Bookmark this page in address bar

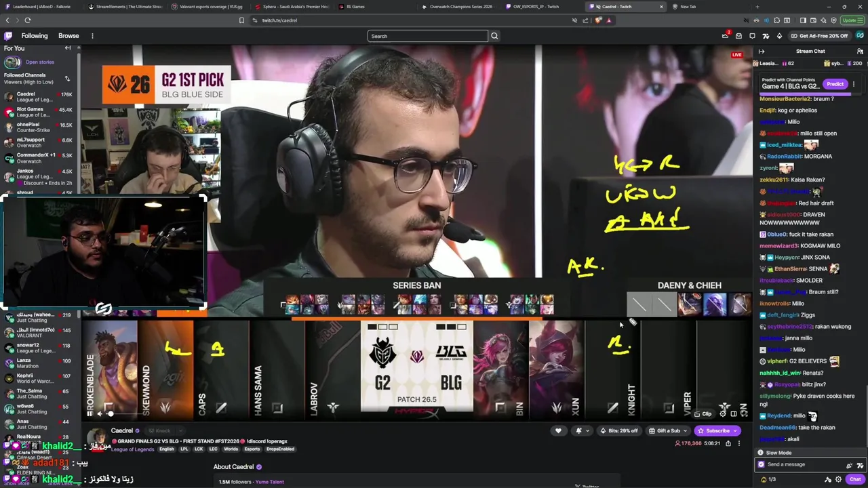pos(241,20)
